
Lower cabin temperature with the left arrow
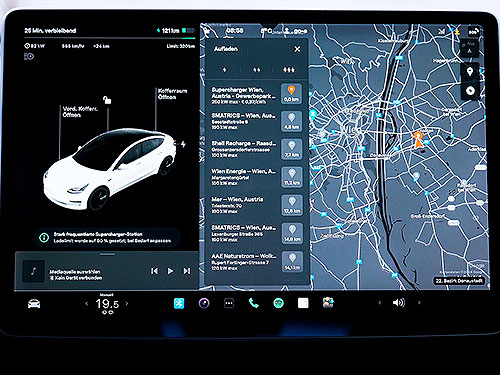(87, 304)
